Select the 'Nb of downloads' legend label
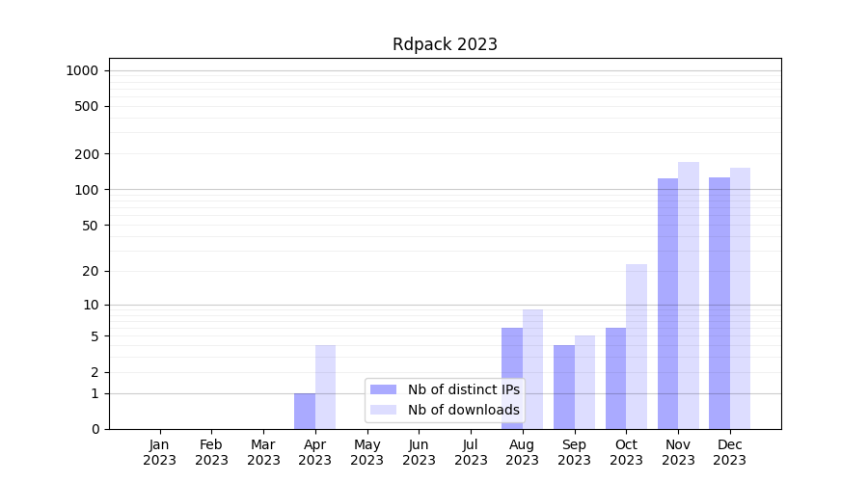Viewport: 868px width, 482px height. (463, 410)
